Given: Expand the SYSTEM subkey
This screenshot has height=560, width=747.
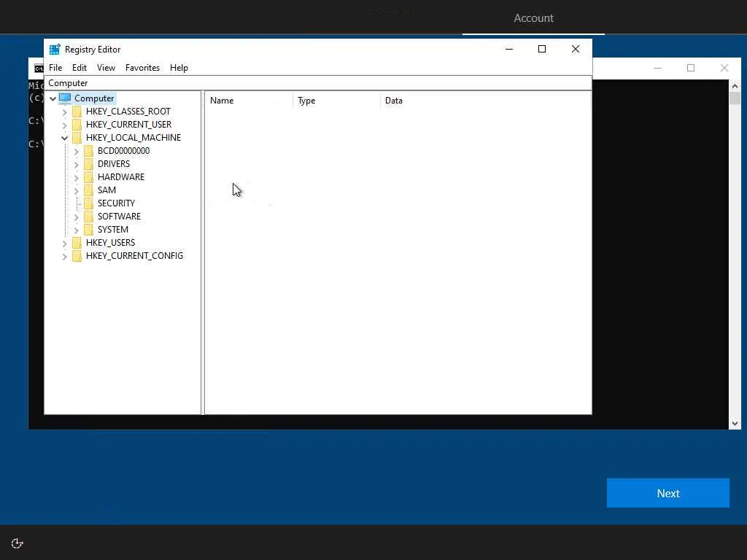Looking at the screenshot, I should (76, 230).
